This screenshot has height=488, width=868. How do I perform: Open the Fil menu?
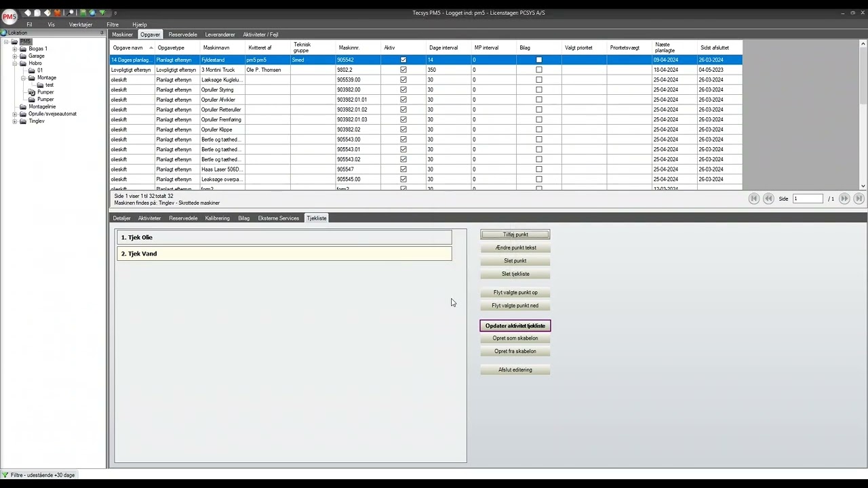click(29, 24)
